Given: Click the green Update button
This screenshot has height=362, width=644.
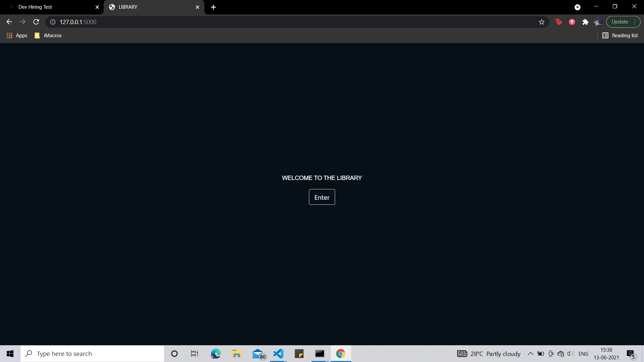Looking at the screenshot, I should [620, 21].
